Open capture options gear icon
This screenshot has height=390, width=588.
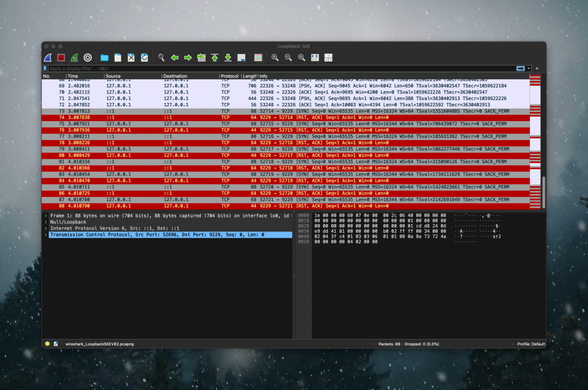click(x=87, y=57)
